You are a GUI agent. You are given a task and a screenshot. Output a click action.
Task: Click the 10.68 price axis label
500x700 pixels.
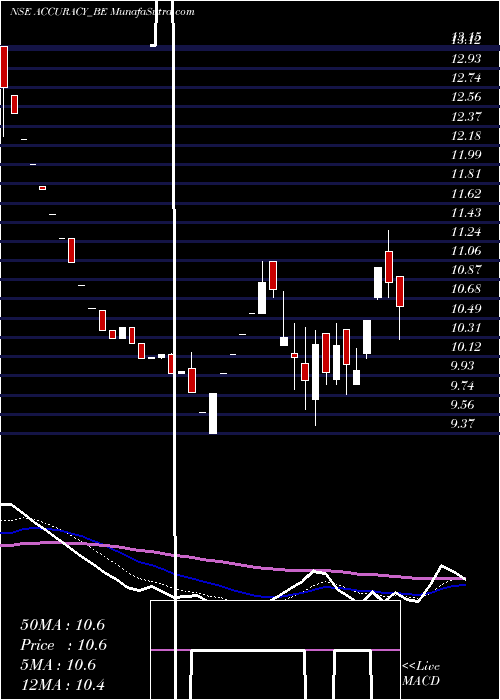click(x=466, y=289)
